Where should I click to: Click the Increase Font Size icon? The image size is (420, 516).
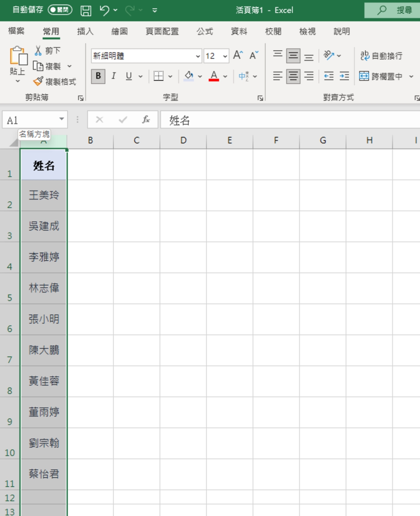click(x=238, y=55)
